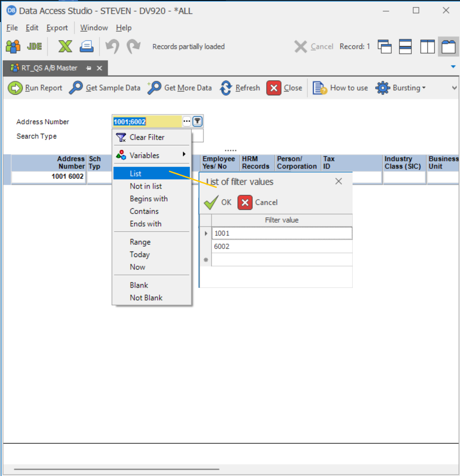Open the Window menu

[x=94, y=28]
